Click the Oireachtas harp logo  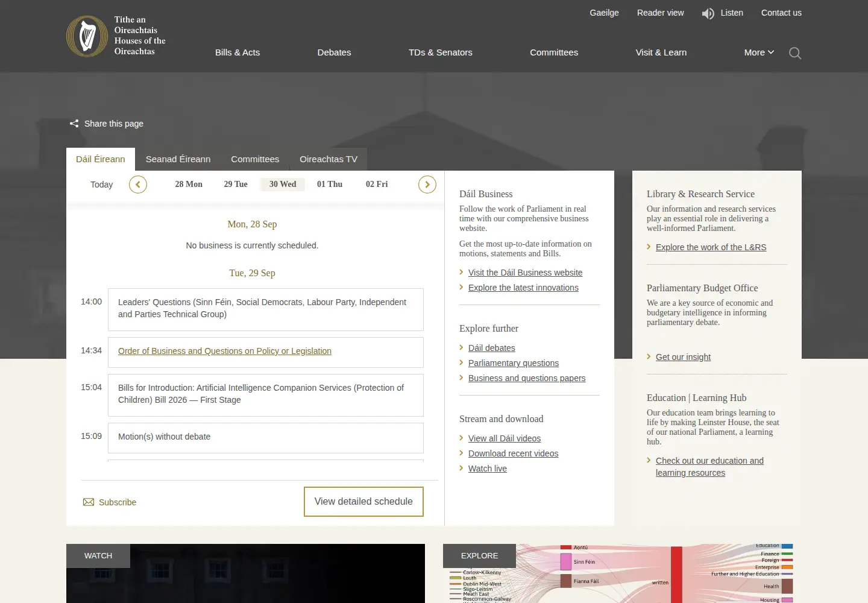point(87,36)
